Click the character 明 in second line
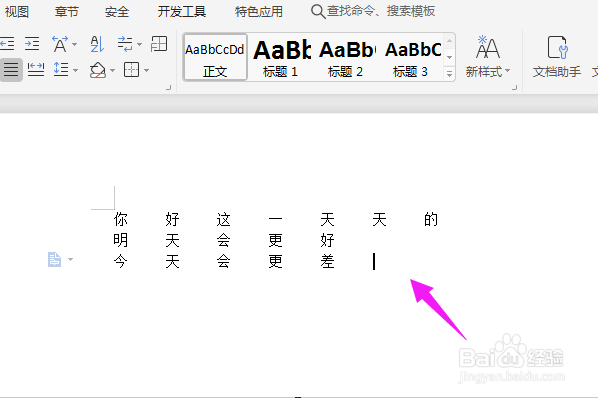 coord(121,240)
